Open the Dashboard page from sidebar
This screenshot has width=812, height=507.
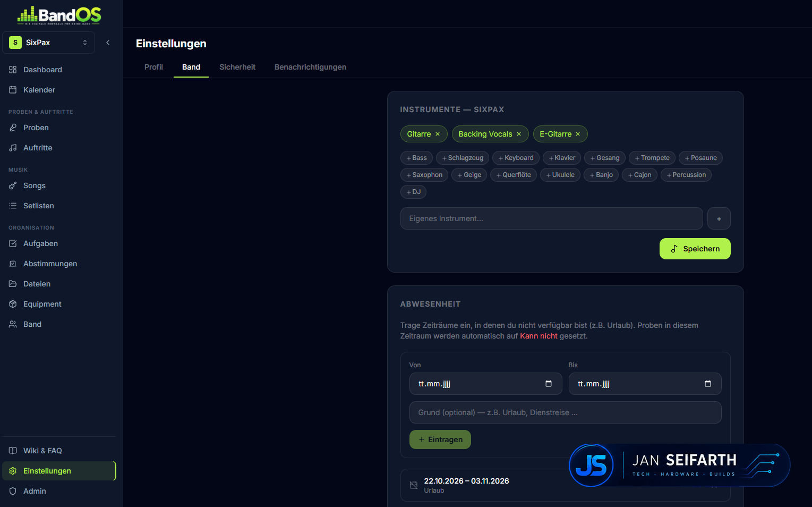(58, 70)
